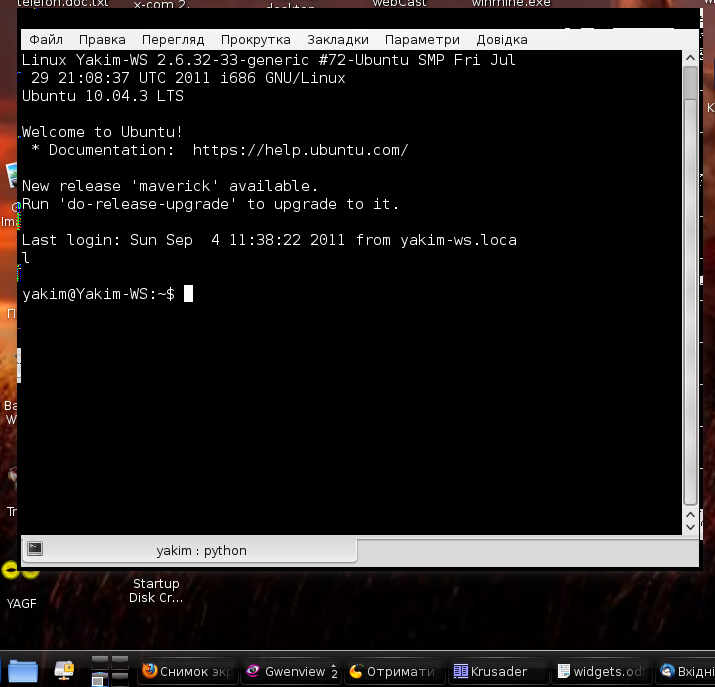Click the network lock icon in the panel
This screenshot has height=687, width=715.
(64, 671)
